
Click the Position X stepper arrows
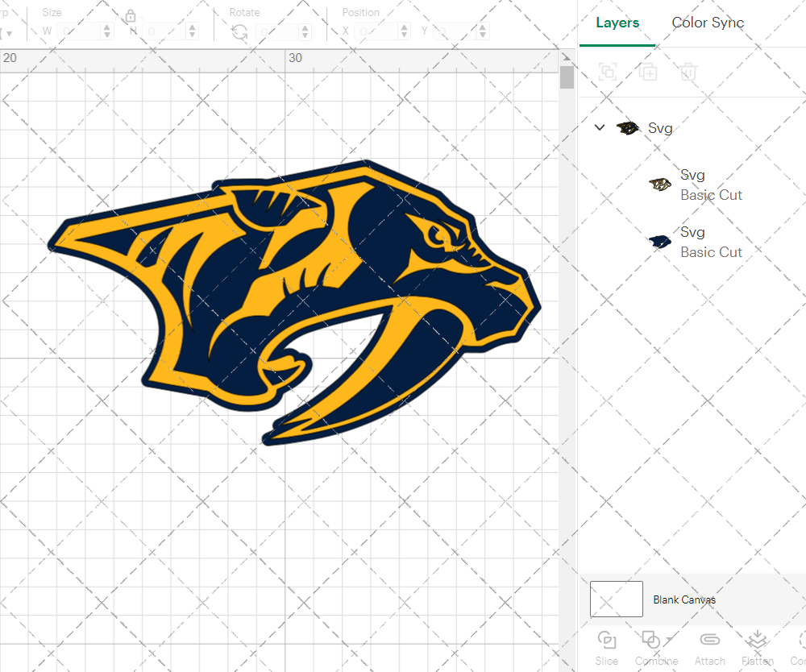[405, 31]
